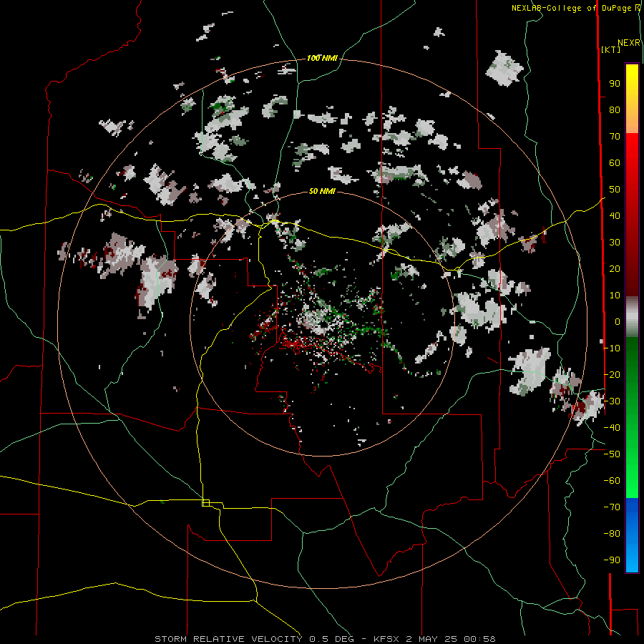Click the -50 value on velocity scale
Image resolution: width=644 pixels, height=644 pixels.
612,454
